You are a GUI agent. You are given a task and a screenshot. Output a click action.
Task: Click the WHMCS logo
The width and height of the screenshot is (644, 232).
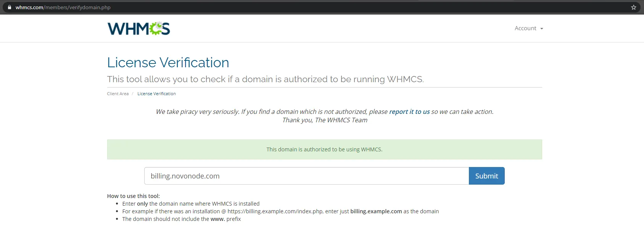[138, 29]
